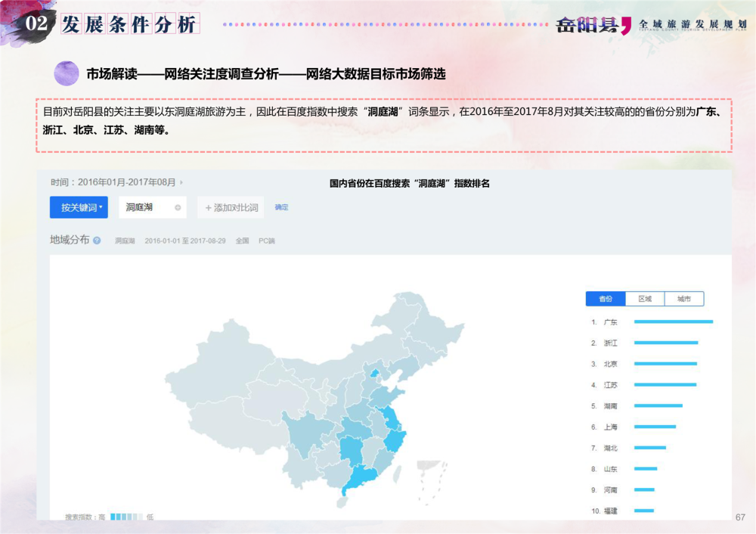Click 湖南 in the ranking list
The image size is (756, 534).
click(610, 406)
